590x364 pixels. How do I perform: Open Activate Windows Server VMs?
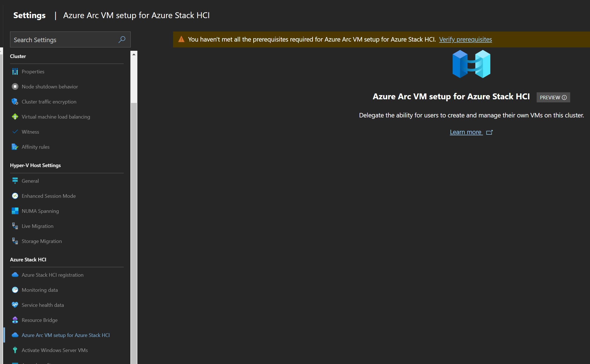tap(55, 350)
